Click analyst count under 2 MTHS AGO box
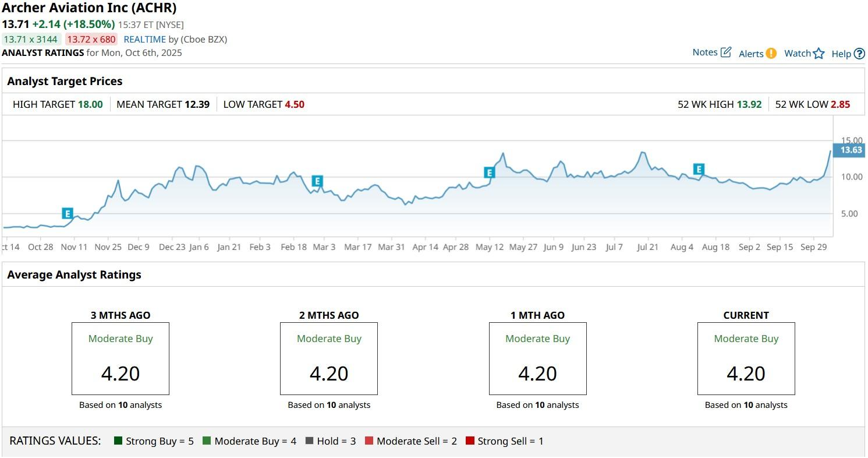 329,405
